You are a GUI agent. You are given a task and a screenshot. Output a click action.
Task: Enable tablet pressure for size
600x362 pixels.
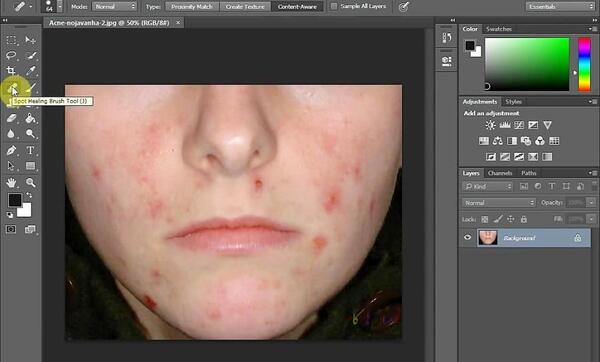point(403,7)
